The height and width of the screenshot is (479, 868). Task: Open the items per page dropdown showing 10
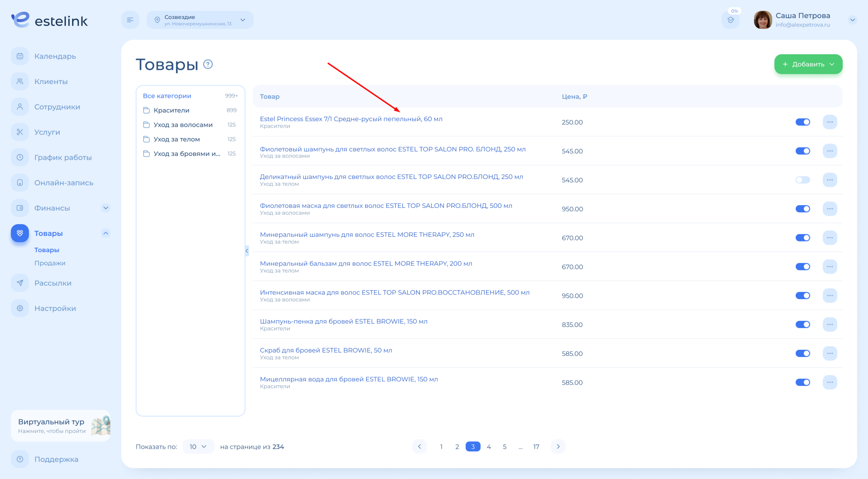coord(198,447)
